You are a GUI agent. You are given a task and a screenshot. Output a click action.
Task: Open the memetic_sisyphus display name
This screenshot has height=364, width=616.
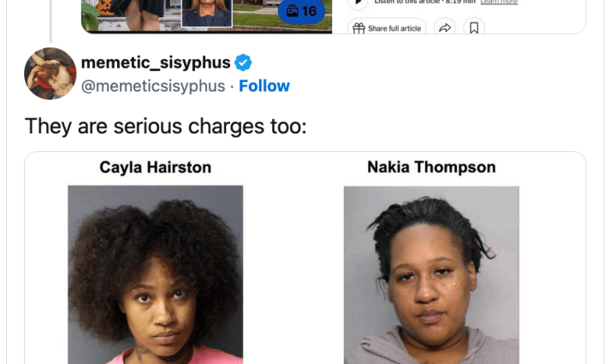click(156, 62)
